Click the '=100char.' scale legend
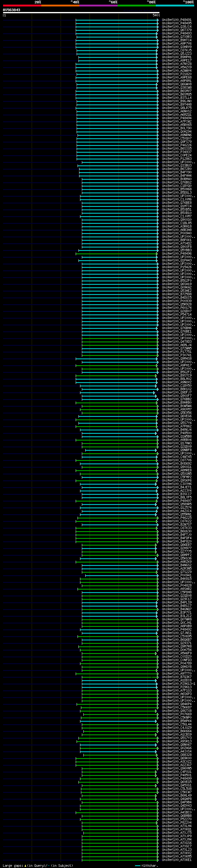Image resolution: width=197 pixels, height=868 pixels. tap(146, 865)
